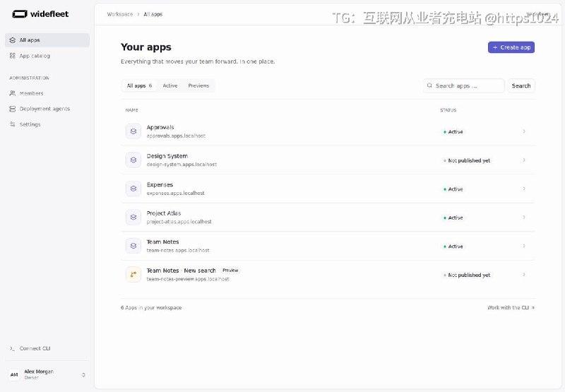Click the Design System app name
This screenshot has width=565, height=392.
[167, 155]
